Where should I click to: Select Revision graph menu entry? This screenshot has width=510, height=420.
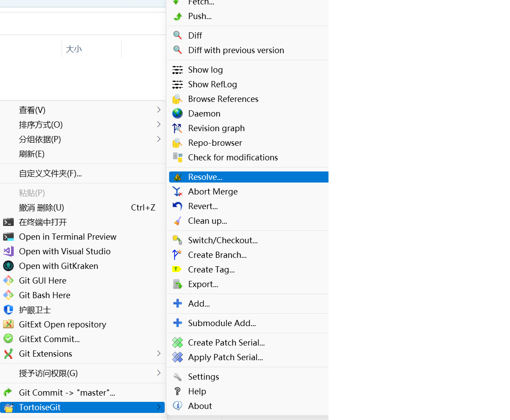[x=249, y=128]
